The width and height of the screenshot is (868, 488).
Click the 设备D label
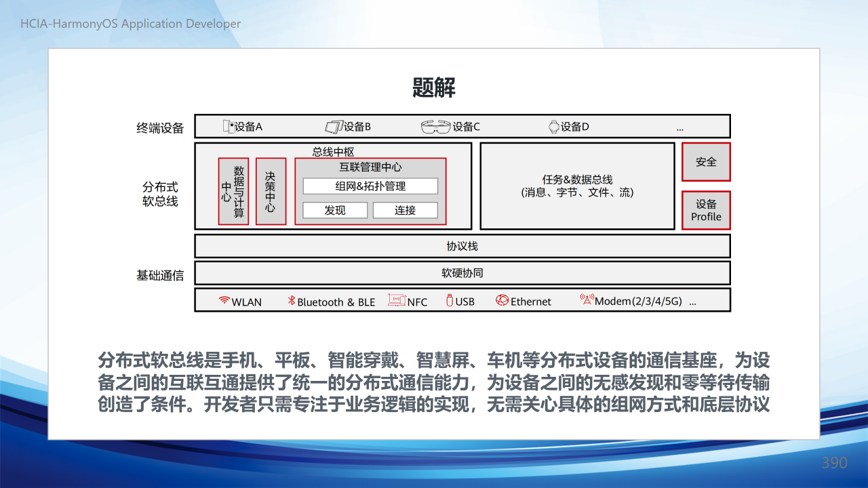tap(574, 127)
